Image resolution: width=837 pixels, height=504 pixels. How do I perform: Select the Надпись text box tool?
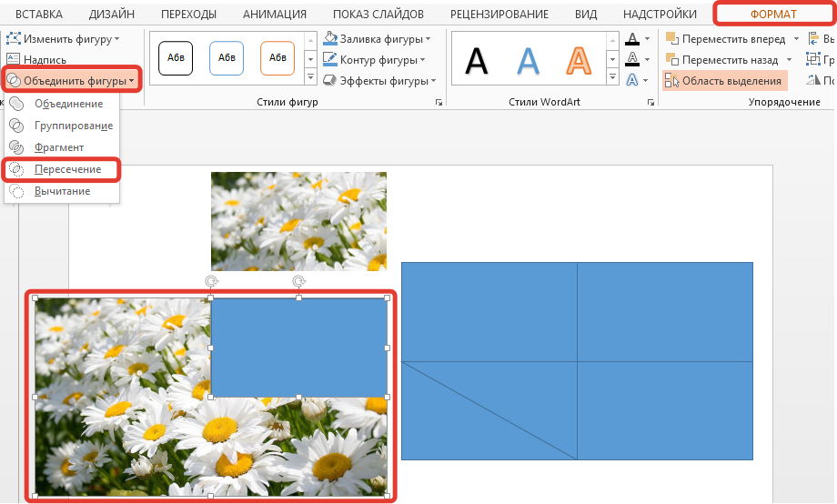[x=45, y=60]
